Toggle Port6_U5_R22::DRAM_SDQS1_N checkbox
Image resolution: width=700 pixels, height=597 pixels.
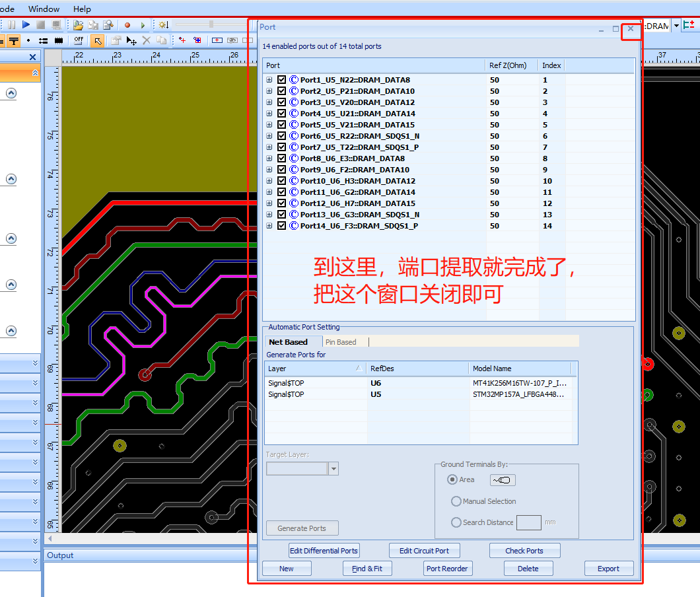pos(282,136)
